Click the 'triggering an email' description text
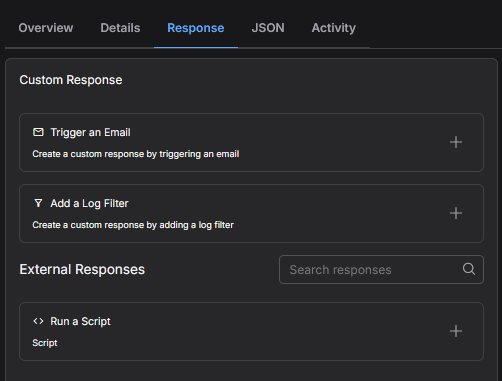Image resolution: width=502 pixels, height=381 pixels. [199, 154]
